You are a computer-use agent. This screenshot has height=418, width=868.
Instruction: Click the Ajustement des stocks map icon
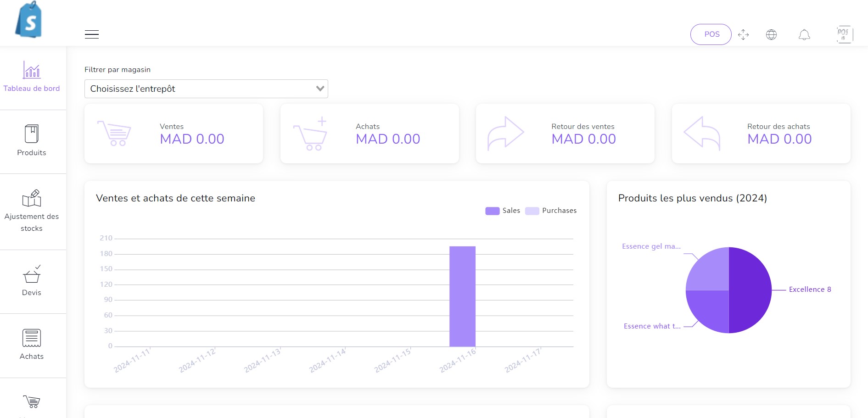[32, 198]
